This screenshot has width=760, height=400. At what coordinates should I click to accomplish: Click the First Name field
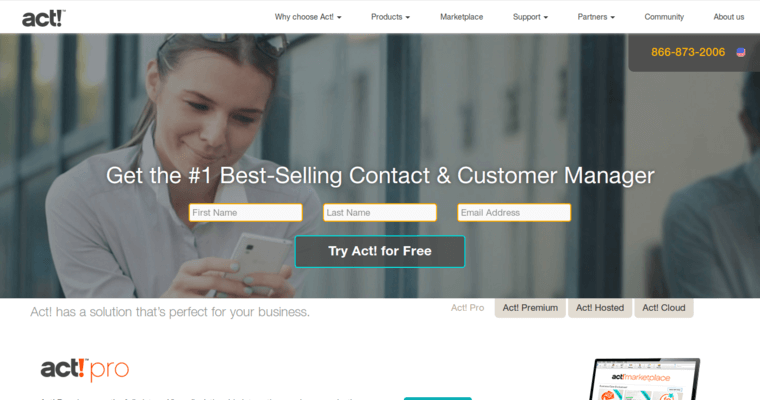point(246,212)
